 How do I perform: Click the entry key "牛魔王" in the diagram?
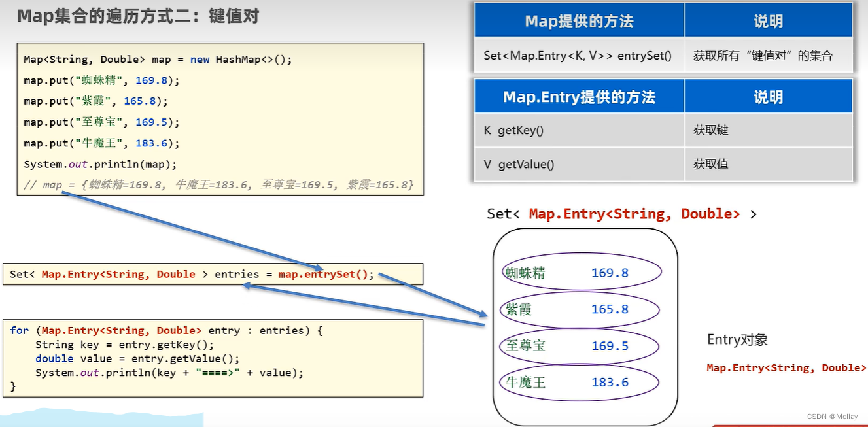(x=525, y=383)
